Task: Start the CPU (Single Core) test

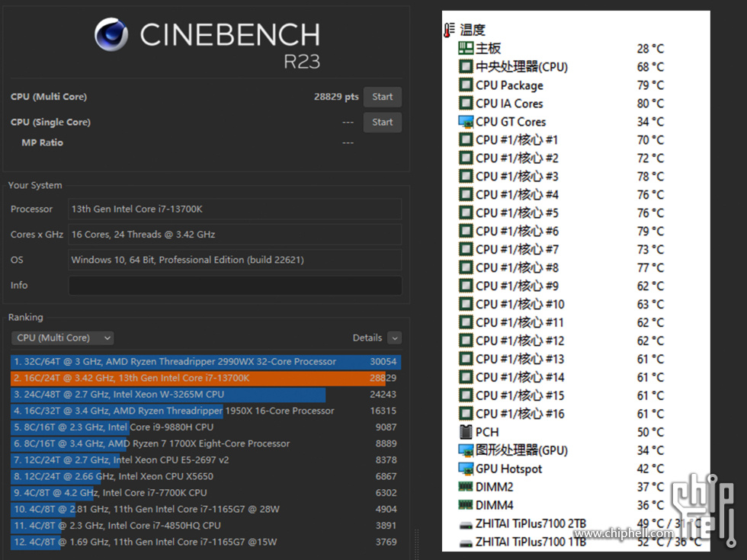Action: tap(383, 122)
